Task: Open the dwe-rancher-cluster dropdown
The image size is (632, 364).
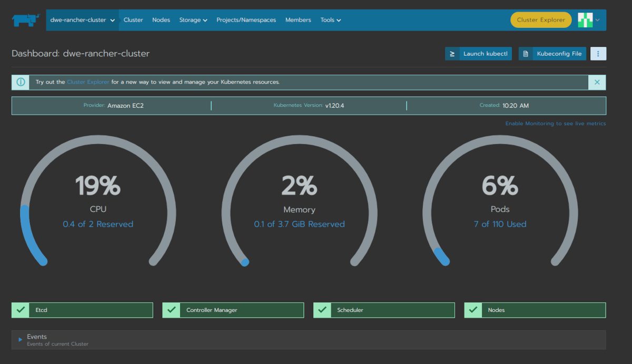Action: (x=82, y=20)
